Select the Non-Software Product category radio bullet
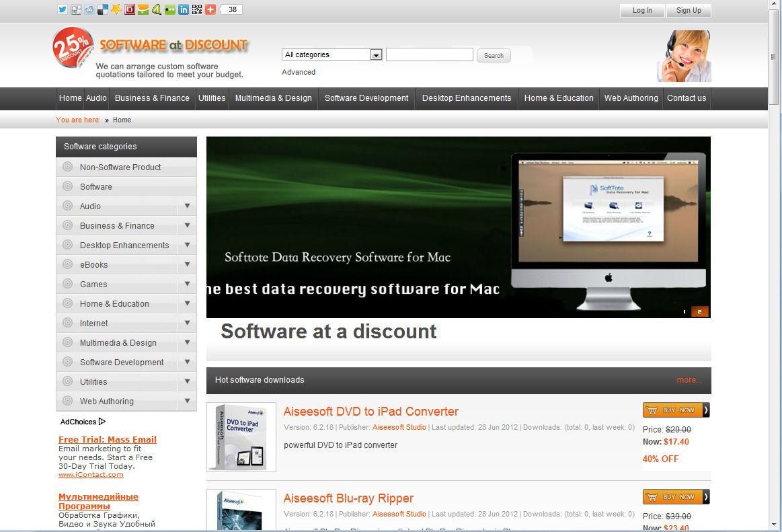The height and width of the screenshot is (532, 782). (68, 167)
